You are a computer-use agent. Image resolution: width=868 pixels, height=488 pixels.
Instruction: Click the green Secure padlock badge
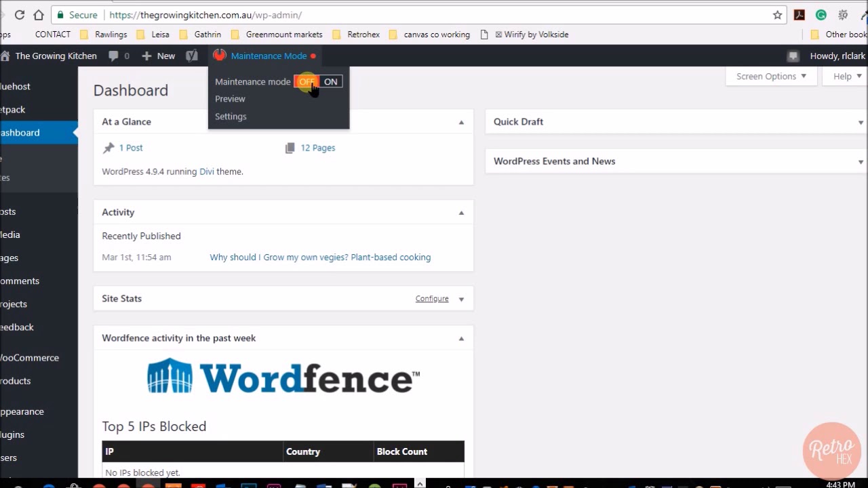click(77, 15)
